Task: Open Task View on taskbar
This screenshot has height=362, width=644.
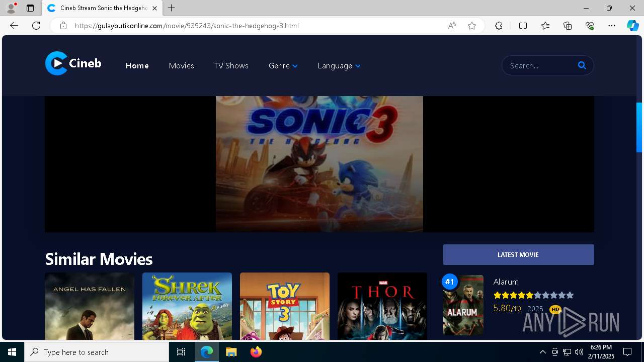Action: pyautogui.click(x=181, y=352)
